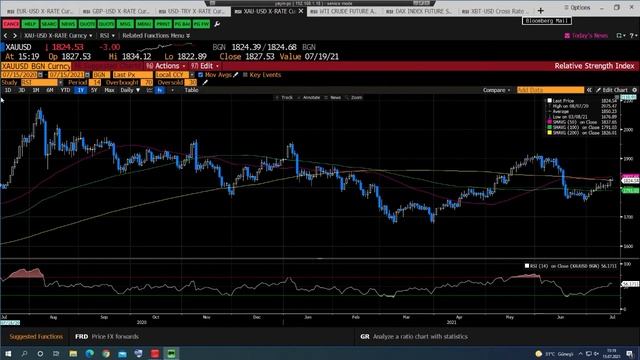Select the YTD time range

[x=65, y=90]
